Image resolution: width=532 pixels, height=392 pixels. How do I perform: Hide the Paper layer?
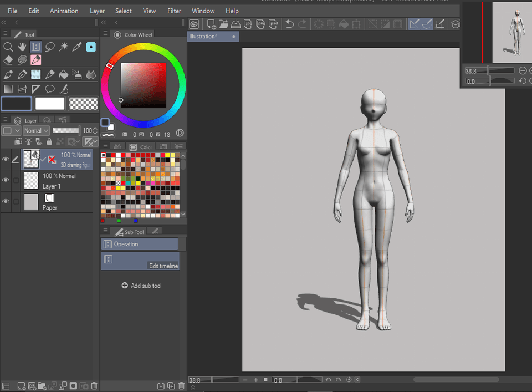(x=6, y=201)
